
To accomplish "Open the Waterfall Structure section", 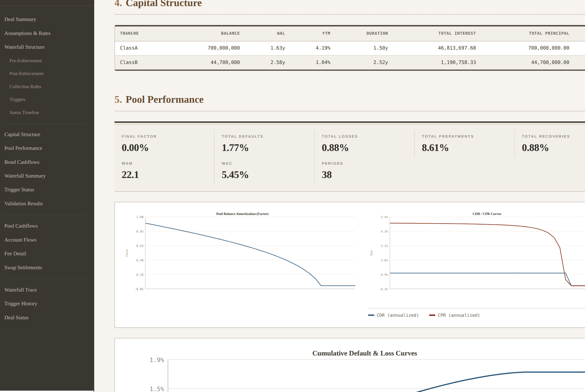I will point(24,47).
